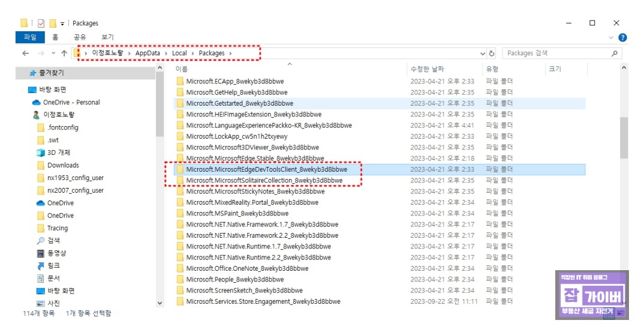Open the 공유 ribbon tab
Image resolution: width=644 pixels, height=335 pixels.
(x=80, y=37)
